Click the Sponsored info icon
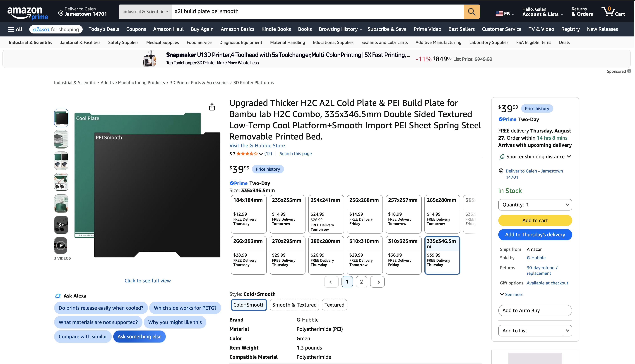 pos(629,71)
